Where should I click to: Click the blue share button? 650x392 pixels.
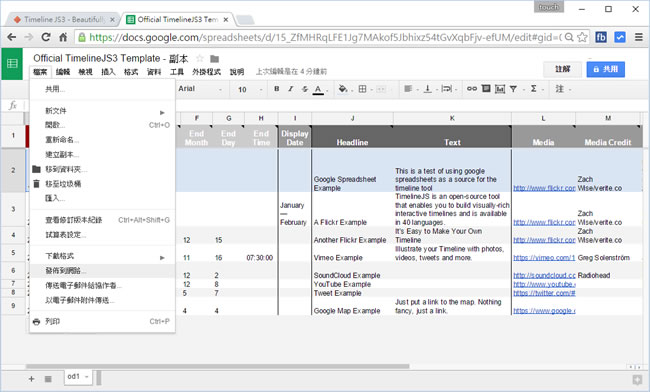606,69
